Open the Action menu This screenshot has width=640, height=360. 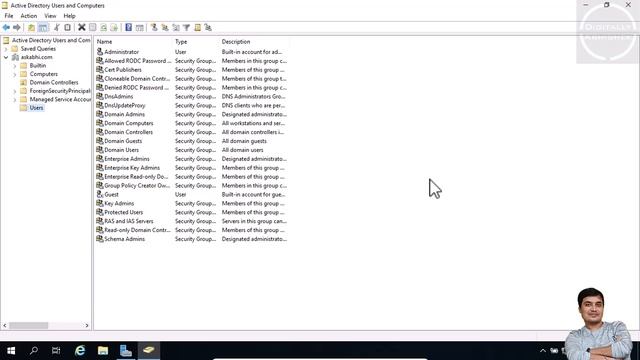click(x=29, y=16)
